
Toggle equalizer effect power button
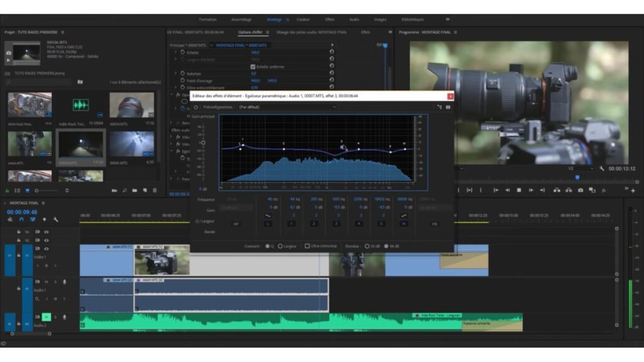coord(196,107)
